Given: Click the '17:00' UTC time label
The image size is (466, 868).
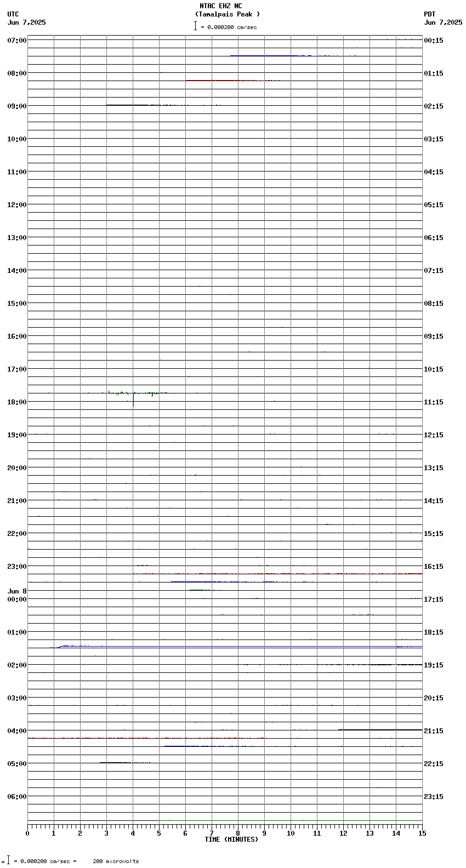Looking at the screenshot, I should pos(17,369).
